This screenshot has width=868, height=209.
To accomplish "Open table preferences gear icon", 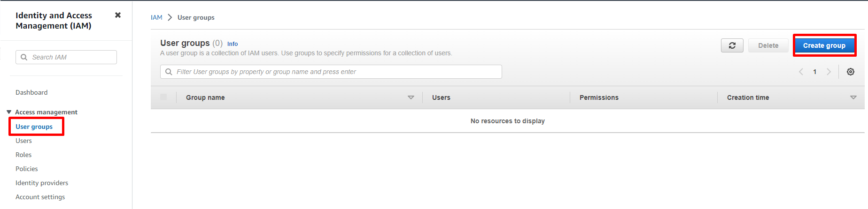I will point(850,72).
